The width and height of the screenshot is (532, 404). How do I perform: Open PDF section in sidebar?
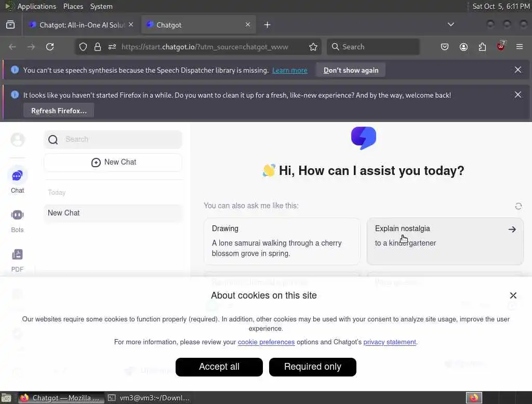pyautogui.click(x=17, y=260)
